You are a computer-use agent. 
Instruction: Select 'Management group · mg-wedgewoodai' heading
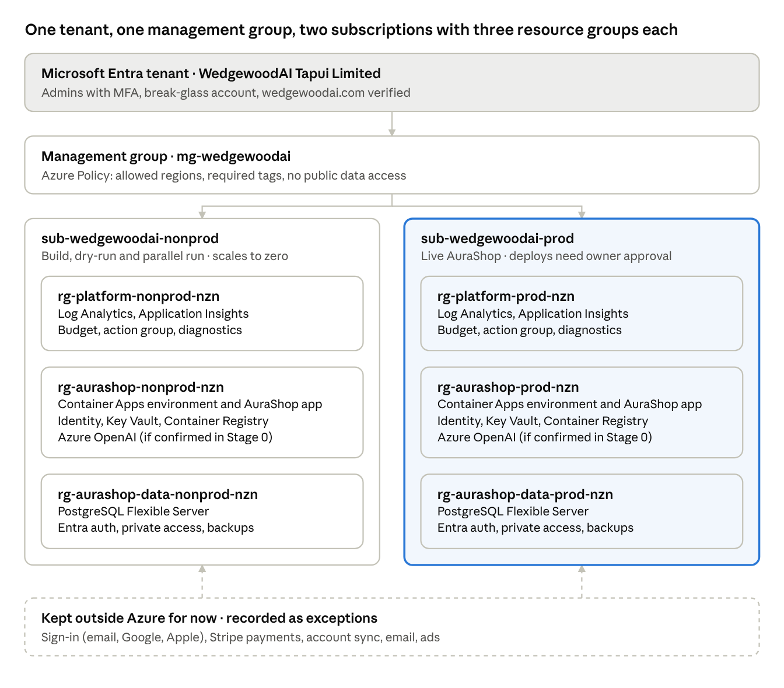tap(166, 156)
